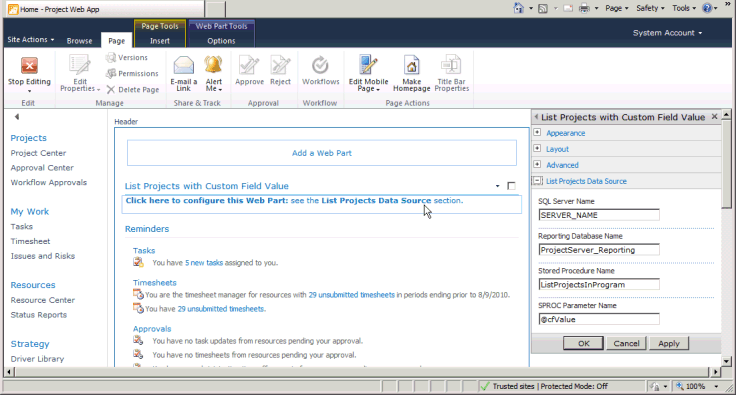Select the Home - Project Web App browser tab
This screenshot has height=395, width=736.
point(104,9)
